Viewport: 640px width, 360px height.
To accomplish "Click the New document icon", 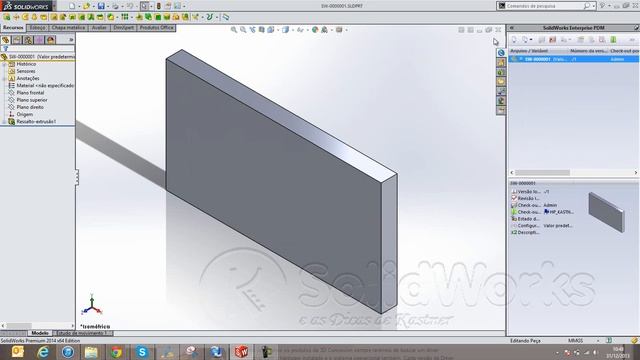I will [x=72, y=6].
